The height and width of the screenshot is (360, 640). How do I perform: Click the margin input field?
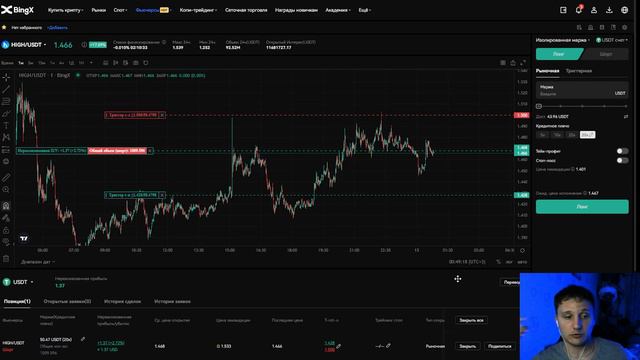582,90
